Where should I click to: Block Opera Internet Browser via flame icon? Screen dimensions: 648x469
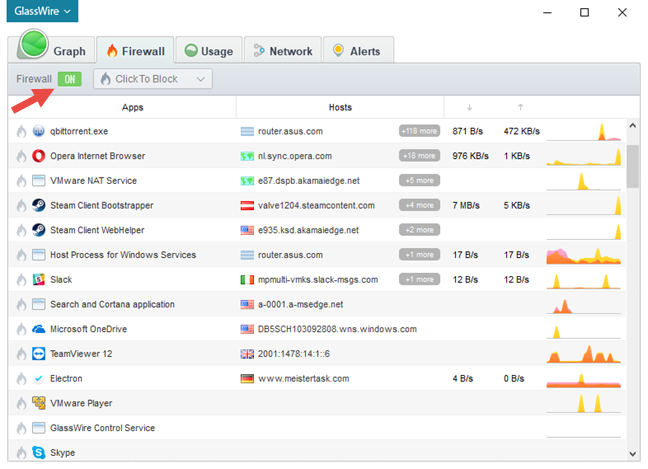[x=21, y=156]
